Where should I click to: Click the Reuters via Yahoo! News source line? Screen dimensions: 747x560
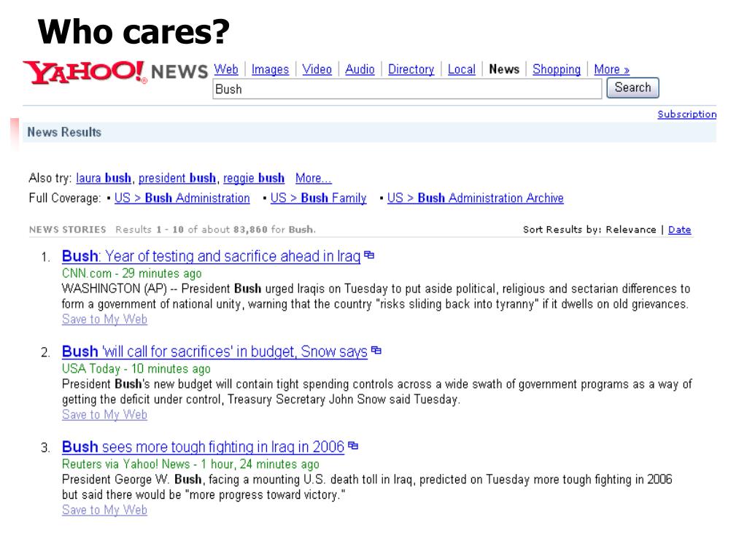click(190, 464)
